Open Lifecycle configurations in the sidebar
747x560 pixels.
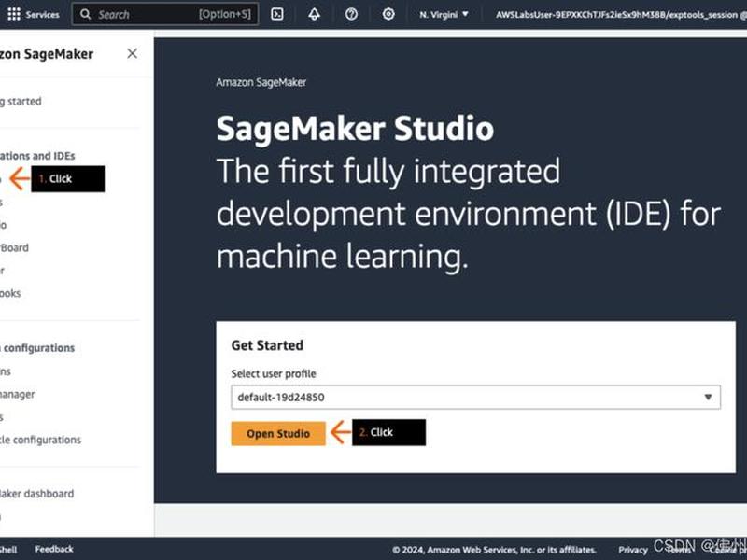click(x=40, y=440)
